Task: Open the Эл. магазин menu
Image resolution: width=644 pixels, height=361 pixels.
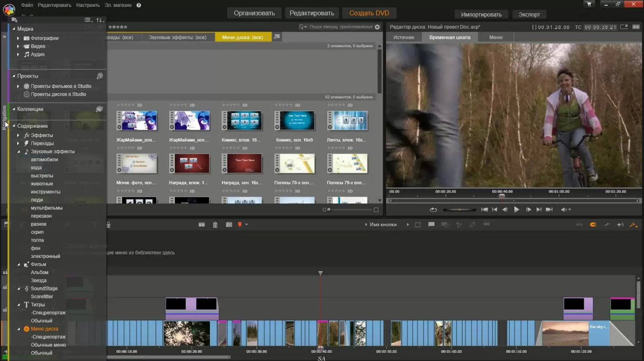Action: pyautogui.click(x=118, y=5)
